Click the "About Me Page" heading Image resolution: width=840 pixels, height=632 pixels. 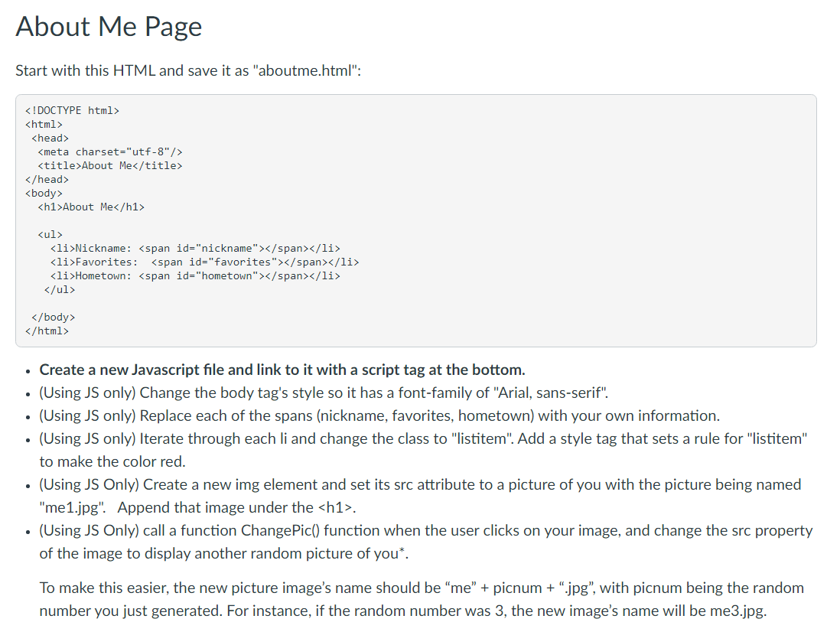109,27
